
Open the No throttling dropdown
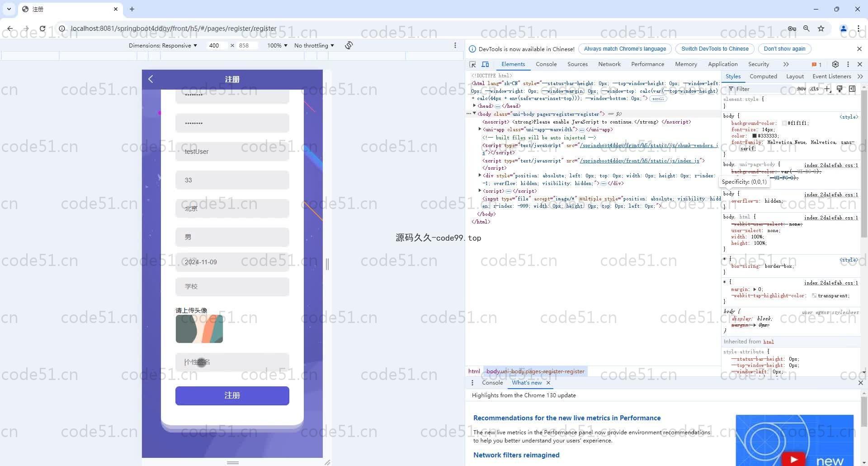[314, 45]
